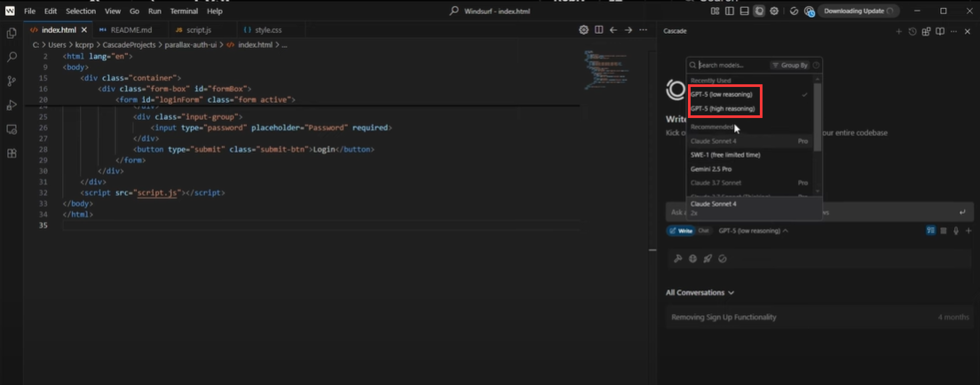The width and height of the screenshot is (980, 385).
Task: Click the stop square icon in Cascade input
Action: pyautogui.click(x=944, y=231)
